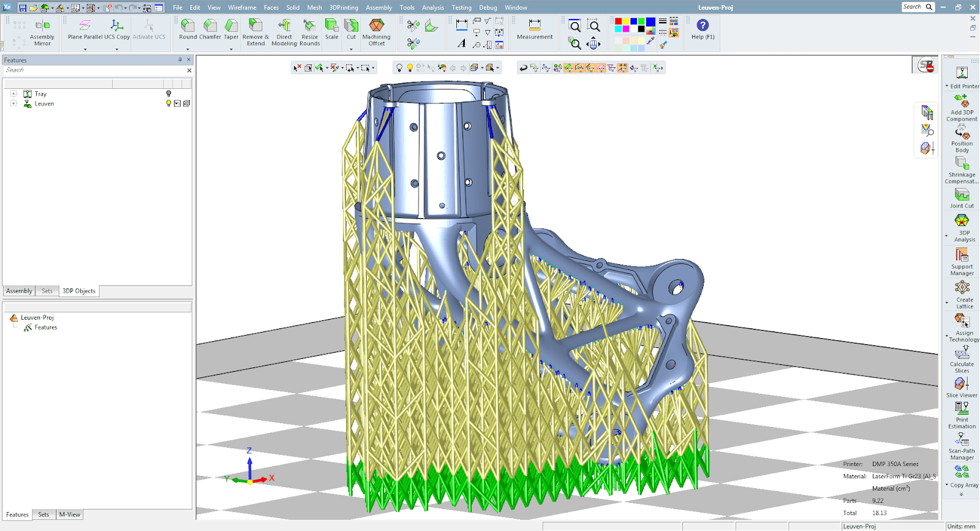980x531 pixels.
Task: Toggle the first highlighted selection filter
Action: point(568,68)
